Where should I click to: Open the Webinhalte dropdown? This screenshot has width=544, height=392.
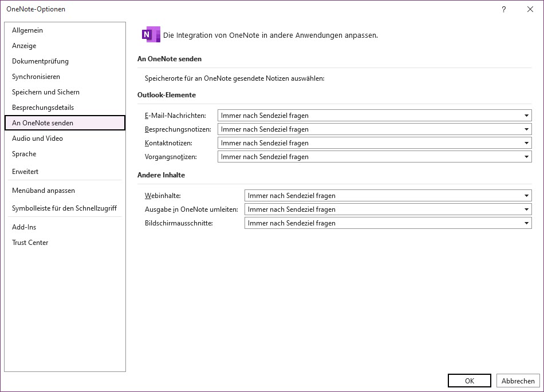coord(388,196)
